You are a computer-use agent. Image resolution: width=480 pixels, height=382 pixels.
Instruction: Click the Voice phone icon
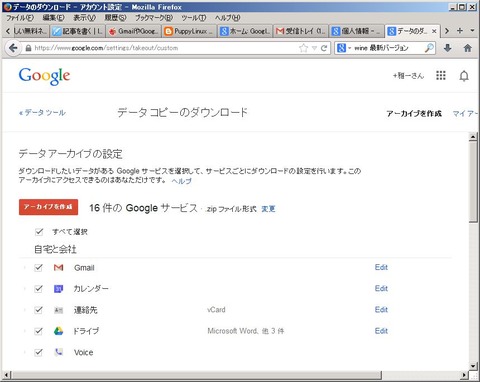[x=59, y=352]
